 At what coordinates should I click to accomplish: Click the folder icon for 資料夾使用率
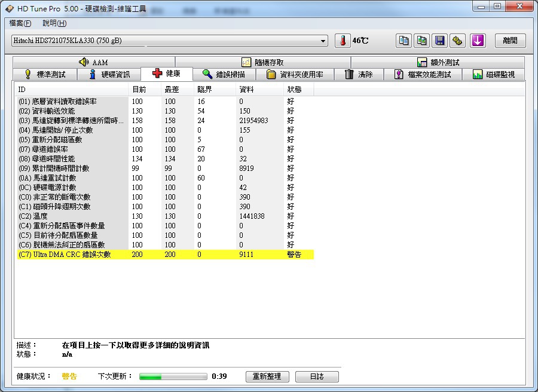click(271, 74)
